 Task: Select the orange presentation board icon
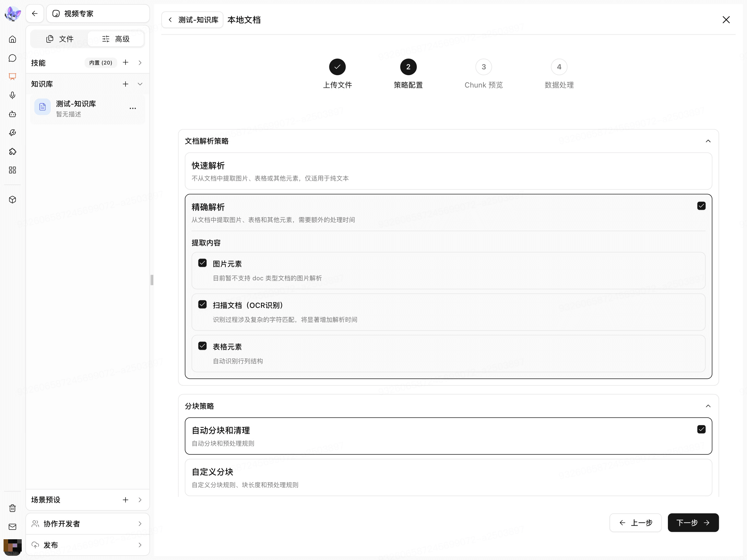[13, 76]
